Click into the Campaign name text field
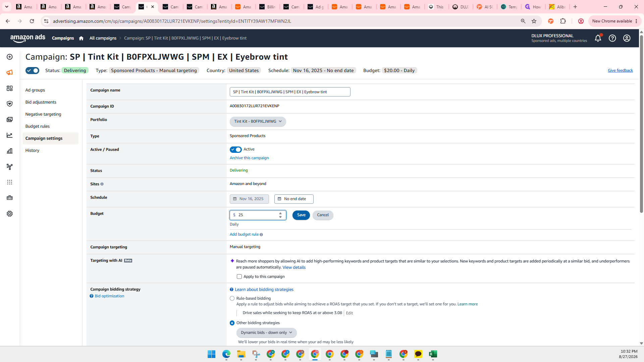Viewport: 644px width, 362px height. click(290, 92)
